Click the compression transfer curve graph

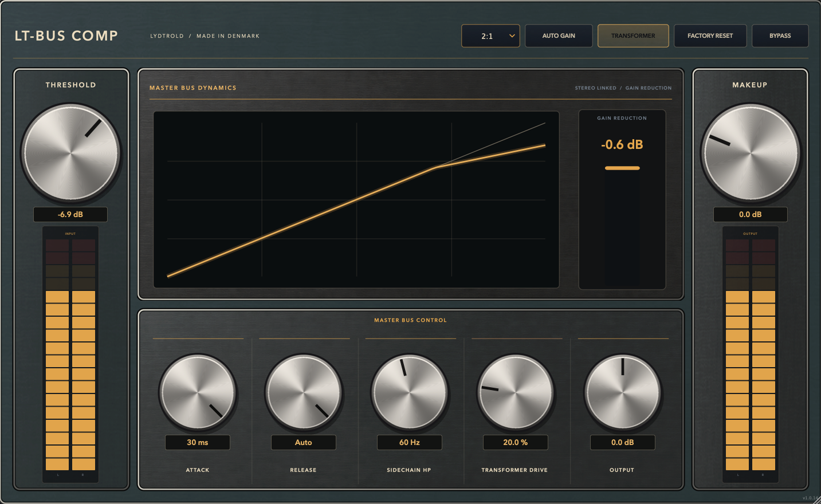point(356,199)
